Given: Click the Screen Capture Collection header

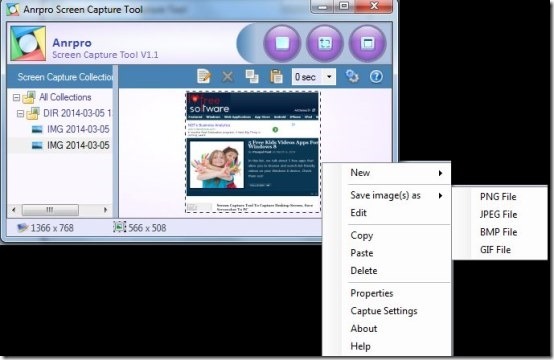Looking at the screenshot, I should [x=65, y=77].
